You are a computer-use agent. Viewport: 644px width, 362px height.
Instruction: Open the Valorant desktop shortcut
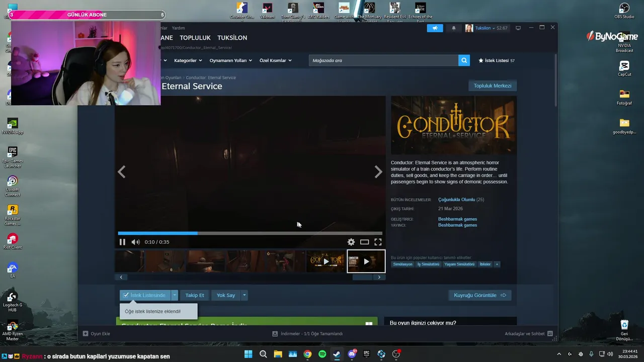[x=268, y=11]
